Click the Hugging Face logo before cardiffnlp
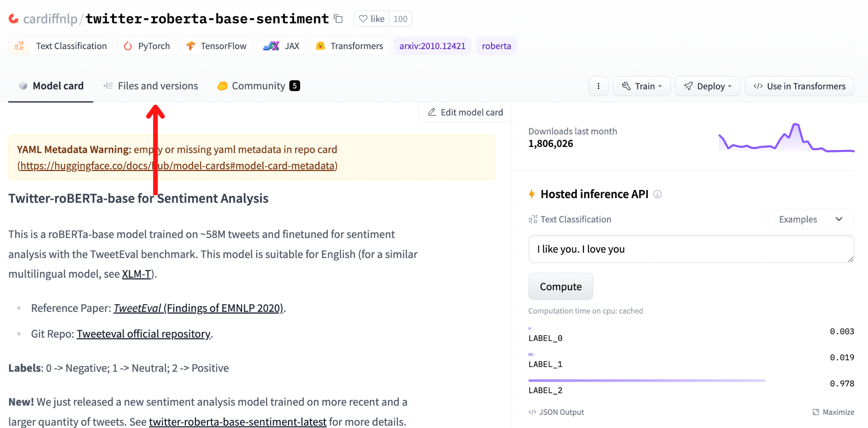This screenshot has height=428, width=868. click(14, 19)
